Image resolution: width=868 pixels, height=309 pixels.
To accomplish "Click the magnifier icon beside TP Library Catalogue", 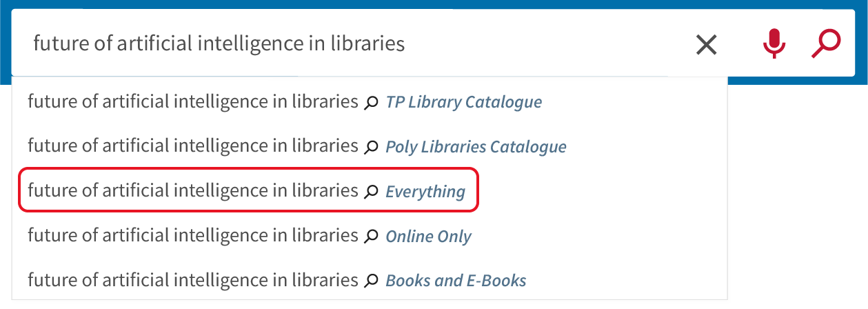I will coord(371,103).
